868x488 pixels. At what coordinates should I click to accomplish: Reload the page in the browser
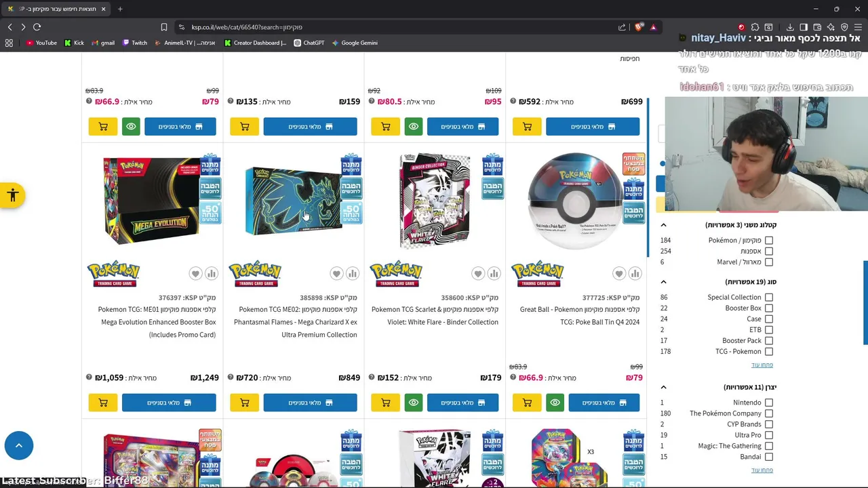click(x=37, y=27)
